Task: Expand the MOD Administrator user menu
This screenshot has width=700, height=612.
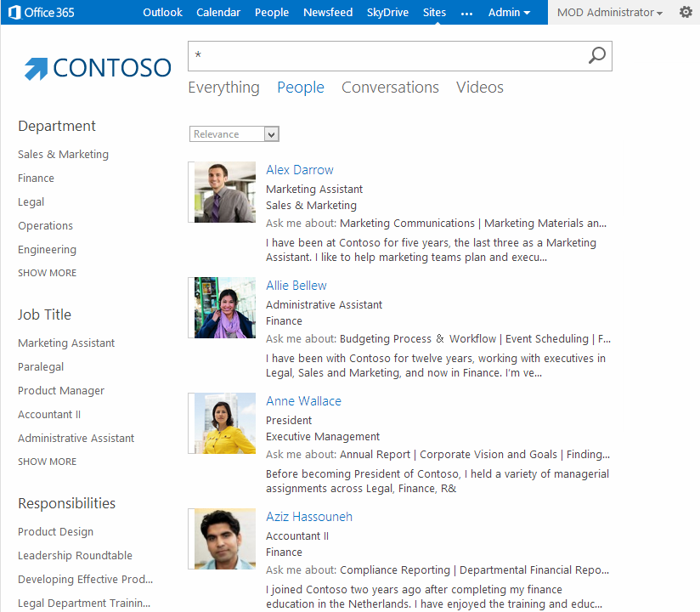Action: click(610, 13)
